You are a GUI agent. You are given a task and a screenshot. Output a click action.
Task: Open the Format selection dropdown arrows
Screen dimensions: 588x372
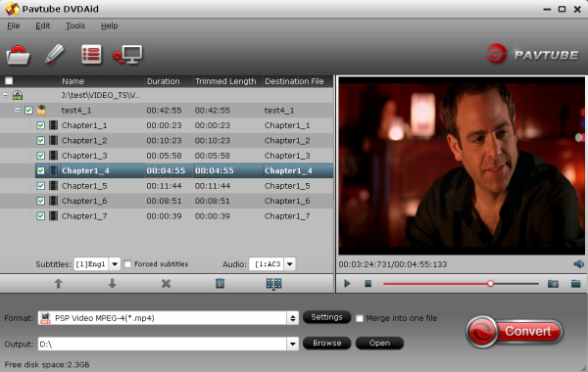click(292, 318)
